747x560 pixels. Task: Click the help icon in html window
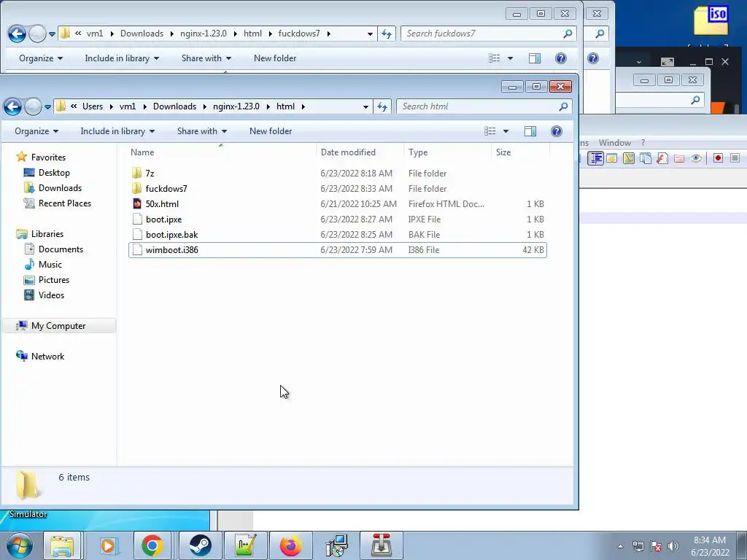557,131
